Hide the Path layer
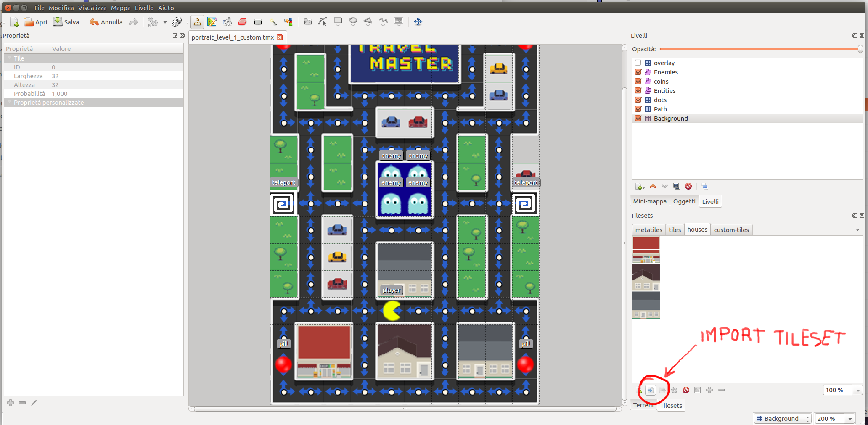The width and height of the screenshot is (868, 425). tap(638, 109)
